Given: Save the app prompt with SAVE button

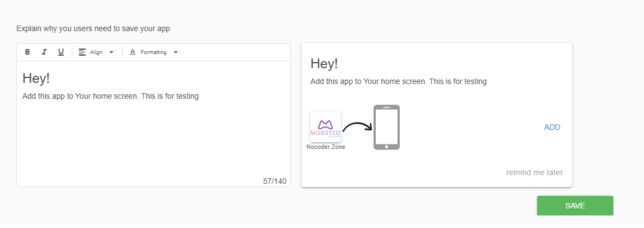Looking at the screenshot, I should [x=575, y=206].
